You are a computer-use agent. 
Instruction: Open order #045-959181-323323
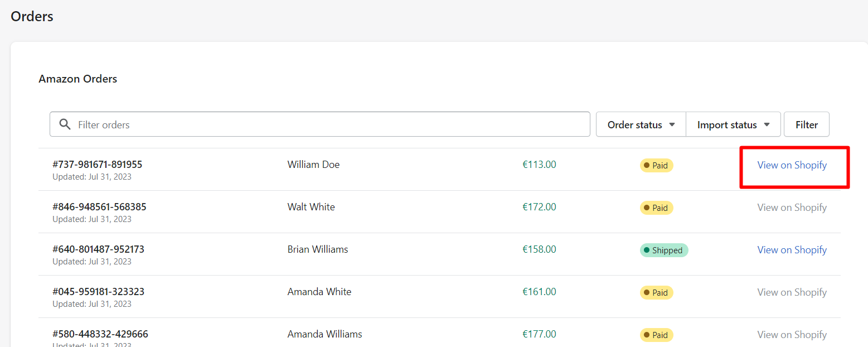(x=98, y=292)
